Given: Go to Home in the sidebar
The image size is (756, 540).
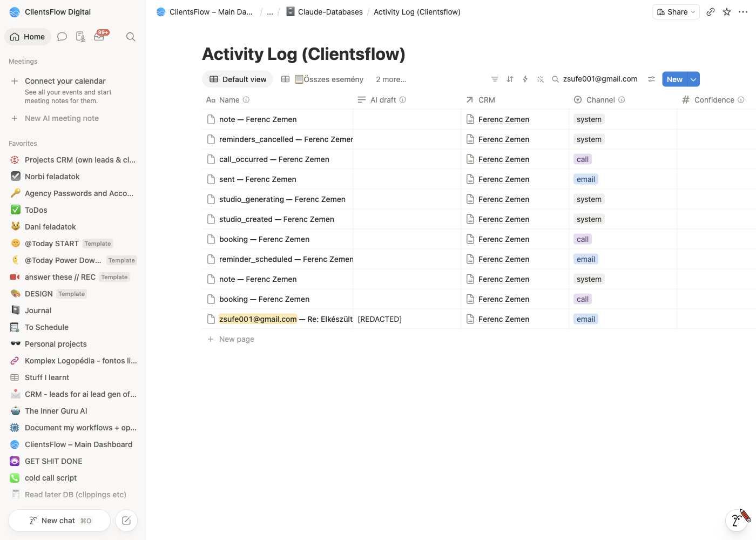Looking at the screenshot, I should (x=28, y=37).
